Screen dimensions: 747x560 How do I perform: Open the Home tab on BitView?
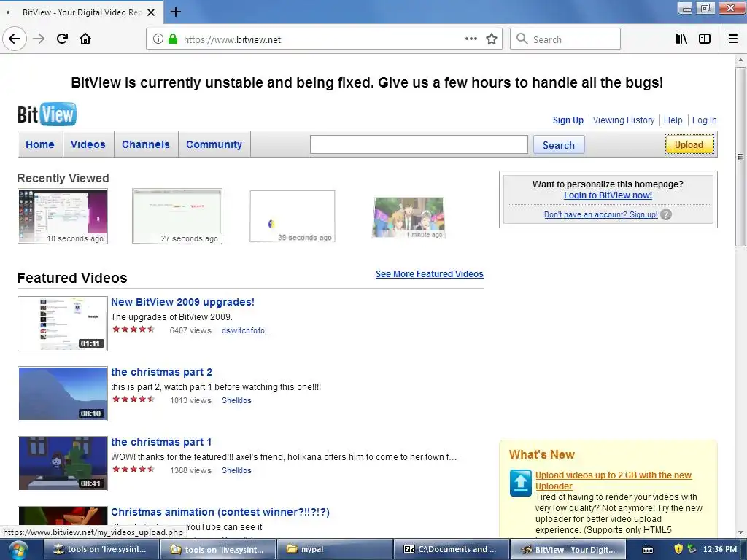[40, 144]
